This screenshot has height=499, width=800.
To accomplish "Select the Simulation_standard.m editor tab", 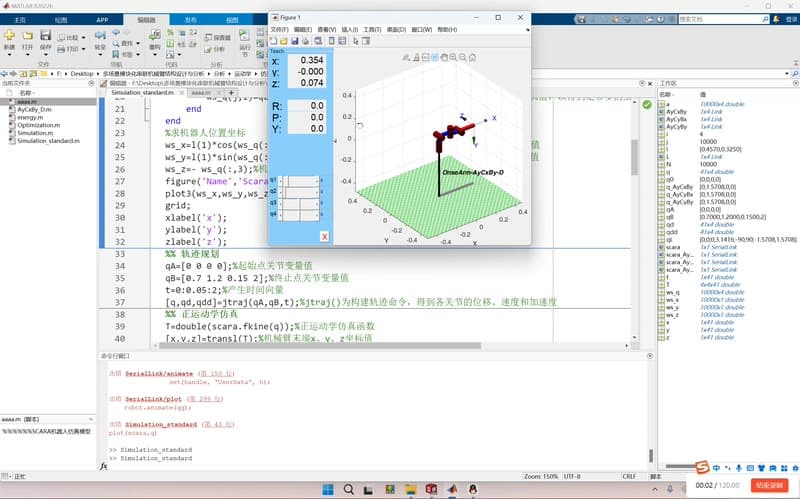I will pos(142,93).
